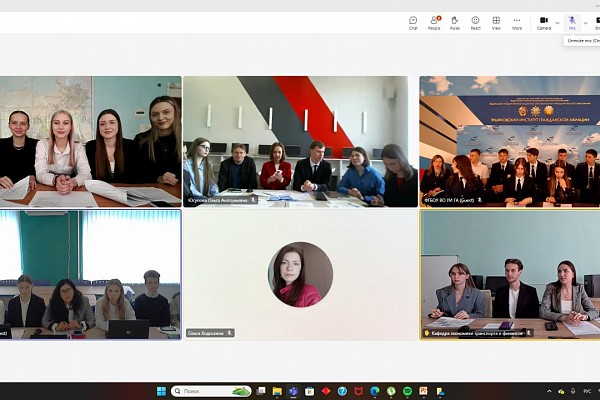Open the yellow file icon after PowerPoint
600x400 pixels.
coord(440,391)
